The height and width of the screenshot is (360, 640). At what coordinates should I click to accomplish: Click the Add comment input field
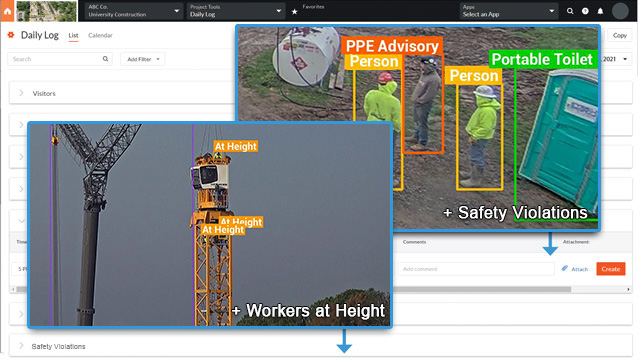pyautogui.click(x=476, y=269)
